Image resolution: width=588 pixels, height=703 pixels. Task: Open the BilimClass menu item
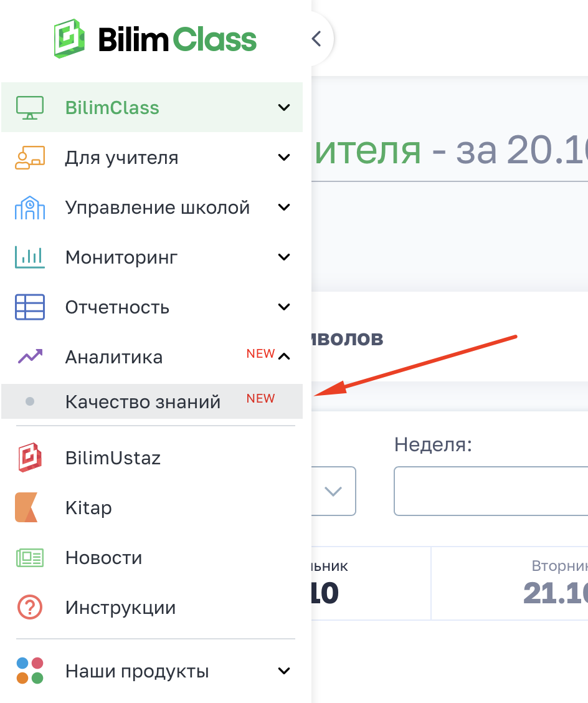click(152, 107)
